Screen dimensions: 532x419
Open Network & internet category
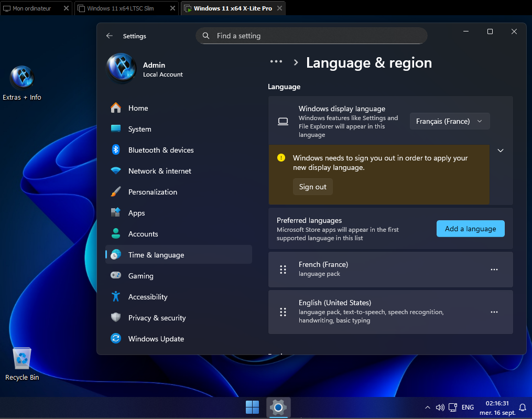(179, 171)
